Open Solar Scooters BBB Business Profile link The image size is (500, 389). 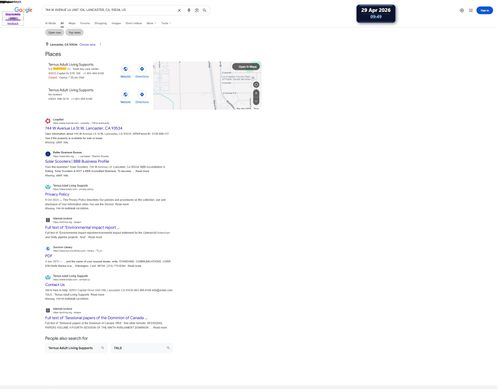click(77, 161)
